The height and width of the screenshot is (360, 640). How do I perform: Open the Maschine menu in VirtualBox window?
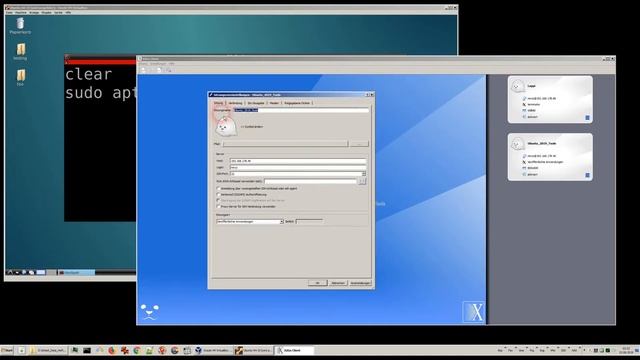[x=20, y=13]
